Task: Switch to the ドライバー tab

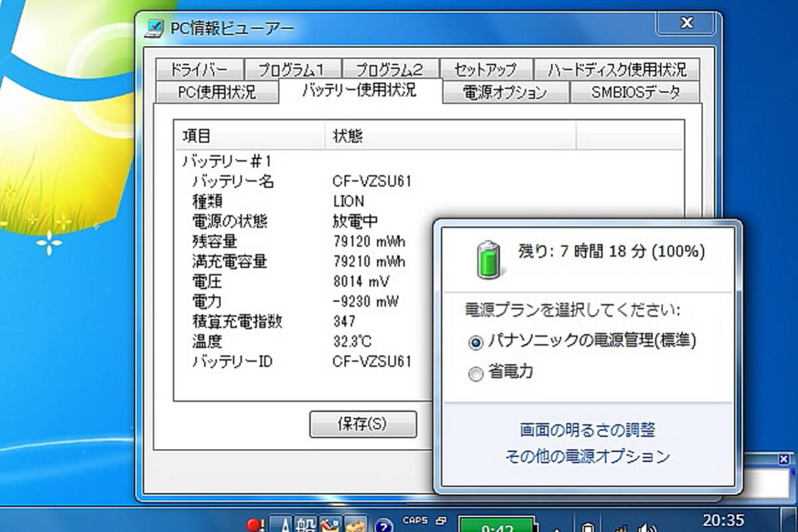Action: click(x=198, y=69)
